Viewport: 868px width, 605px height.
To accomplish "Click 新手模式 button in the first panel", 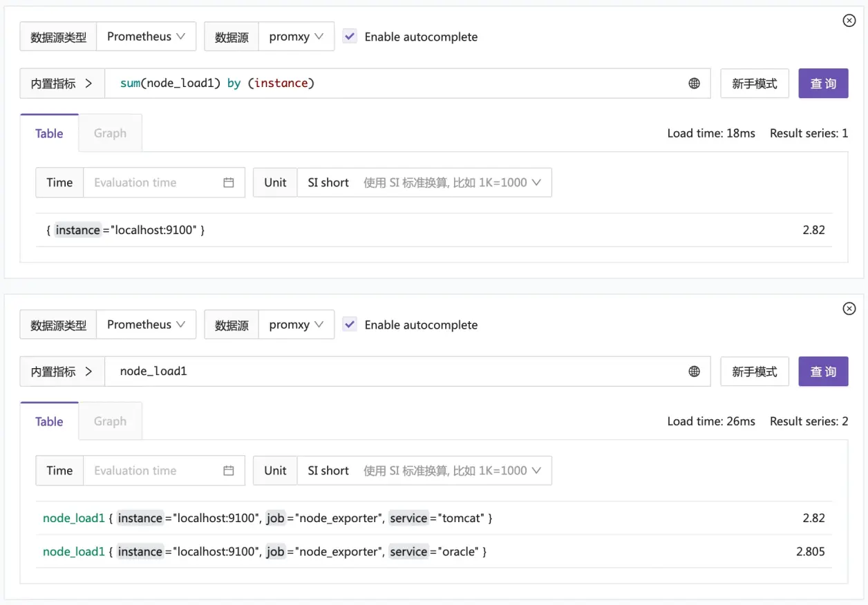I will [755, 84].
